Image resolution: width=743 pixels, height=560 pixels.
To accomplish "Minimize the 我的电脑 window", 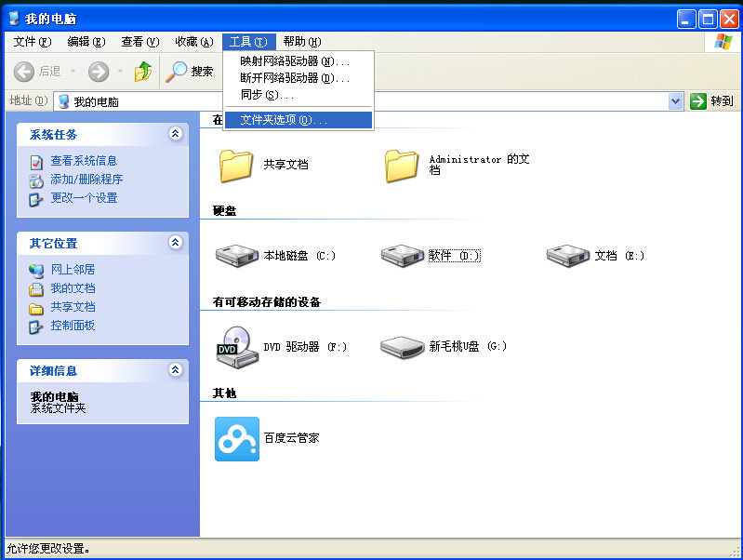I will click(685, 20).
